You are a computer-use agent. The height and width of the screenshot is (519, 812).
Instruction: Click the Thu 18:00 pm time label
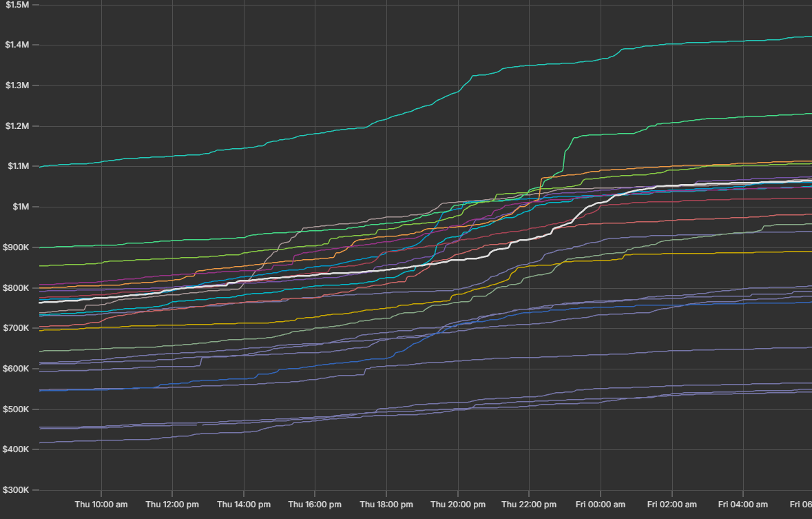point(386,505)
